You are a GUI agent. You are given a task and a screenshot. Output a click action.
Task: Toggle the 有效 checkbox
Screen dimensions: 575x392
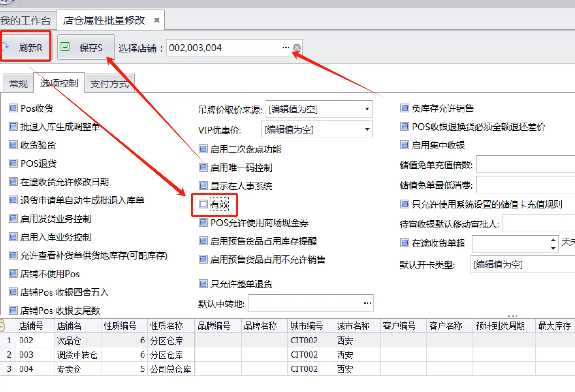click(x=203, y=204)
